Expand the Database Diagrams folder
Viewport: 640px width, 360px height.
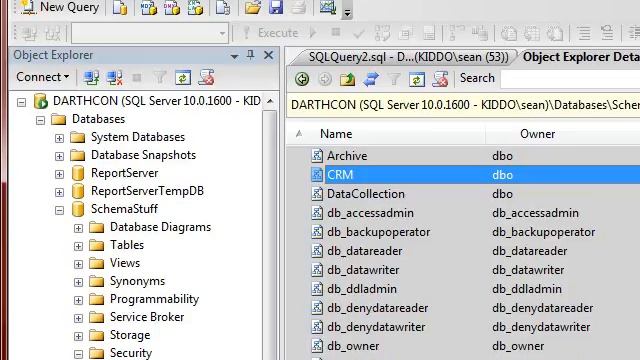[78, 228]
